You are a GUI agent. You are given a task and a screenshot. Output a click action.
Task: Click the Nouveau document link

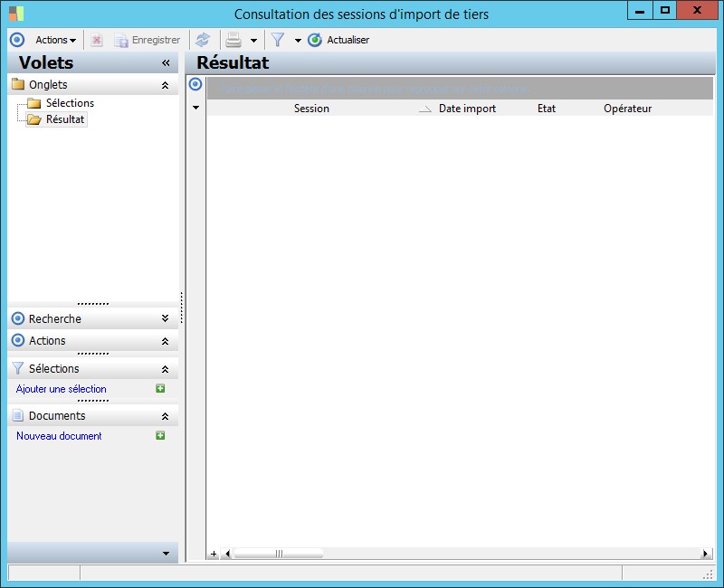[x=59, y=436]
